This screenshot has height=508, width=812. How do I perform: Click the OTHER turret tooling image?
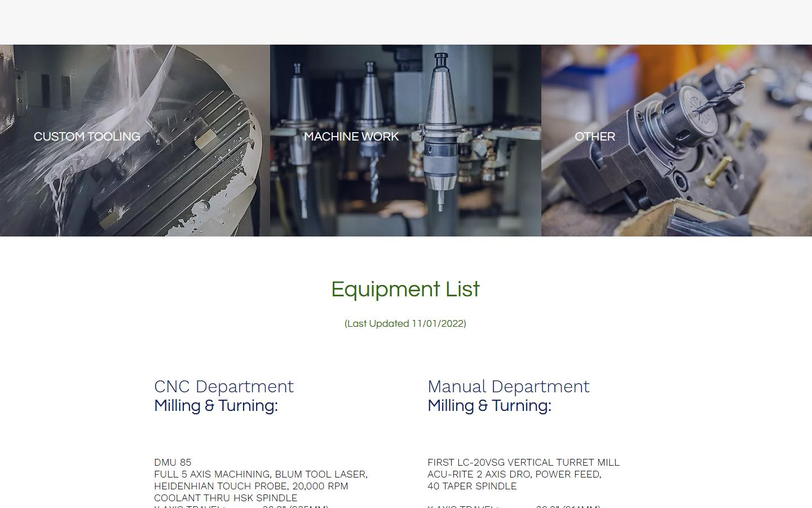click(677, 141)
